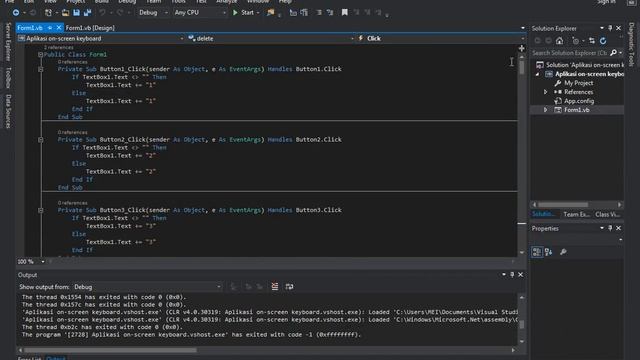This screenshot has width=640, height=360.
Task: Close the Form1.vb editor tab
Action: point(59,28)
